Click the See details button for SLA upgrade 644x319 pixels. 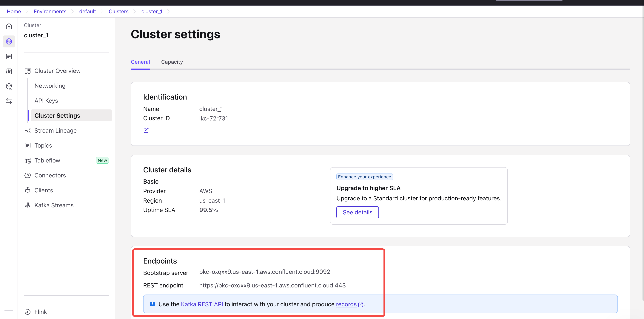pos(358,212)
